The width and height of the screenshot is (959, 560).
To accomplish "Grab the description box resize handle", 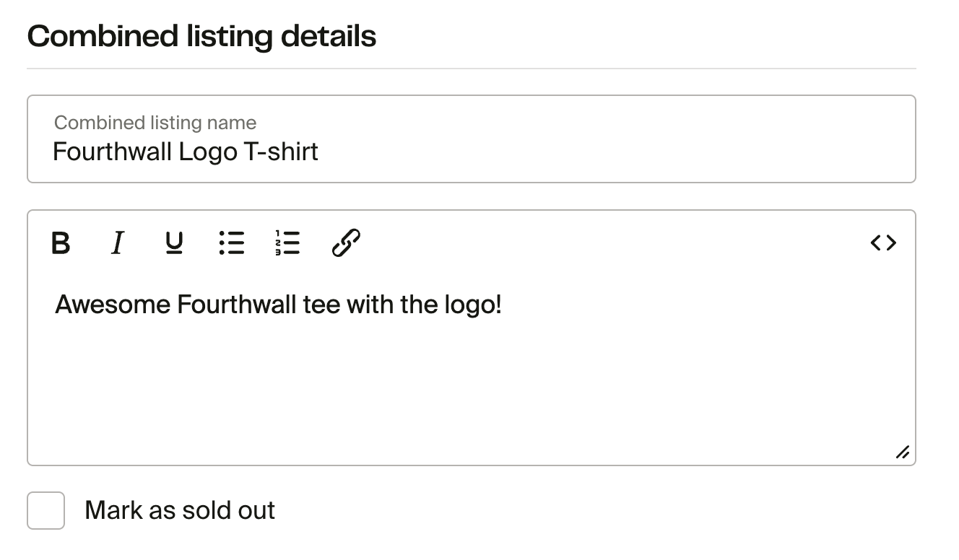I will (902, 452).
